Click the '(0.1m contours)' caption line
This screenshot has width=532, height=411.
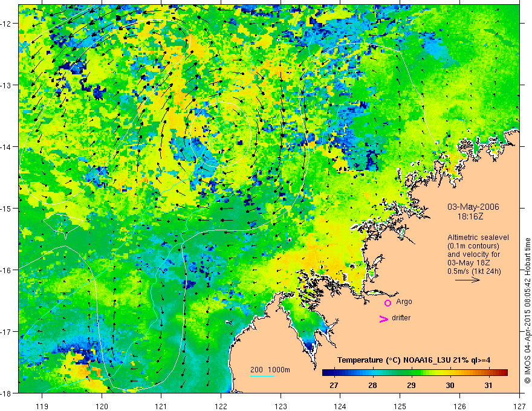click(x=473, y=246)
